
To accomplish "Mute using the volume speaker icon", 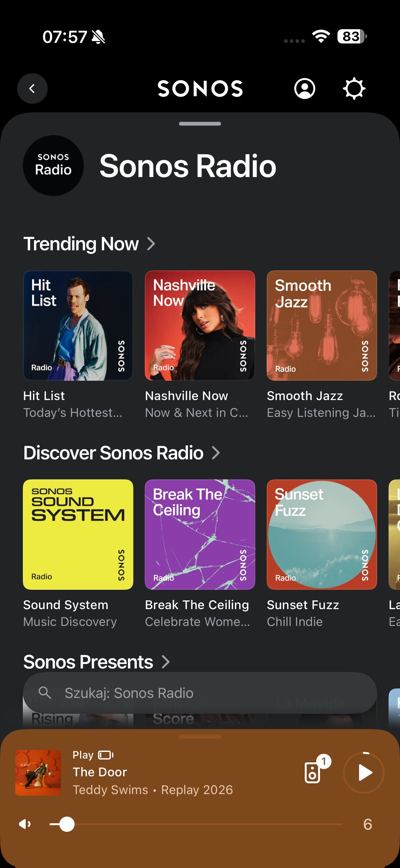I will [x=25, y=824].
